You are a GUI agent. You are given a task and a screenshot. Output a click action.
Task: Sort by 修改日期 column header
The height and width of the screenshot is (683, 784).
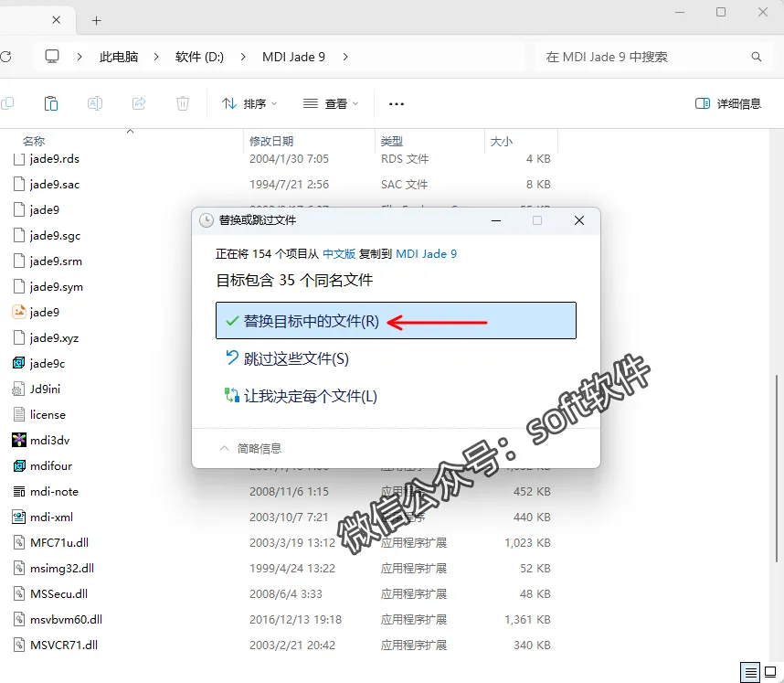click(x=271, y=141)
